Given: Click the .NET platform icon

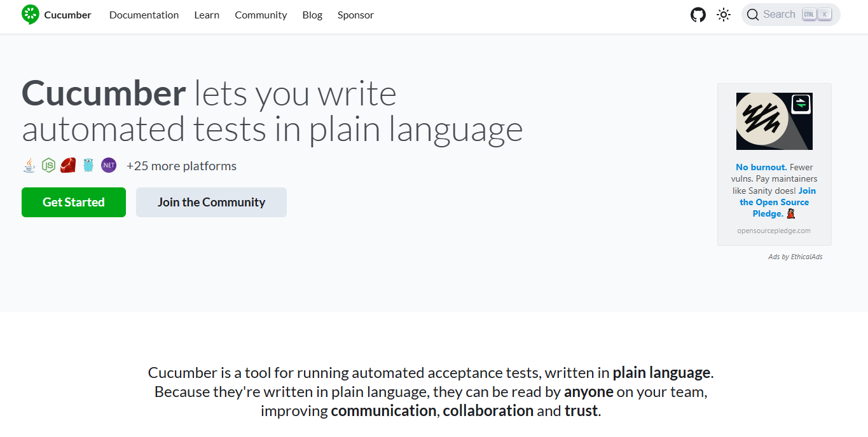Looking at the screenshot, I should (109, 166).
